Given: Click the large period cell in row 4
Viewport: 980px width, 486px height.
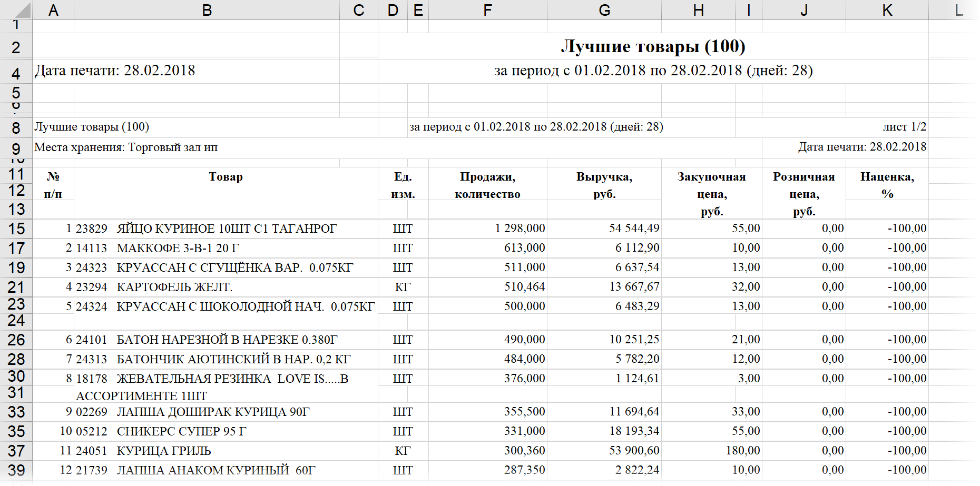Looking at the screenshot, I should (x=653, y=71).
